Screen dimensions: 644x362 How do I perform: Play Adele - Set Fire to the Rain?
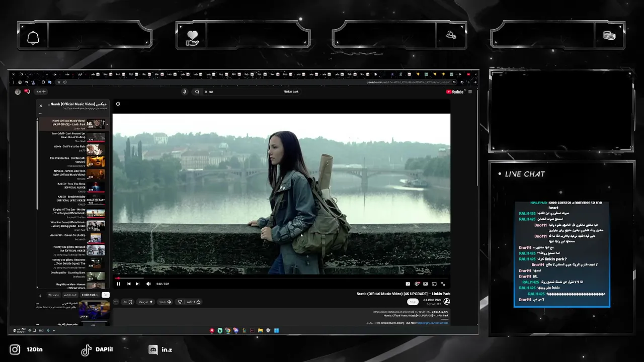[73, 149]
